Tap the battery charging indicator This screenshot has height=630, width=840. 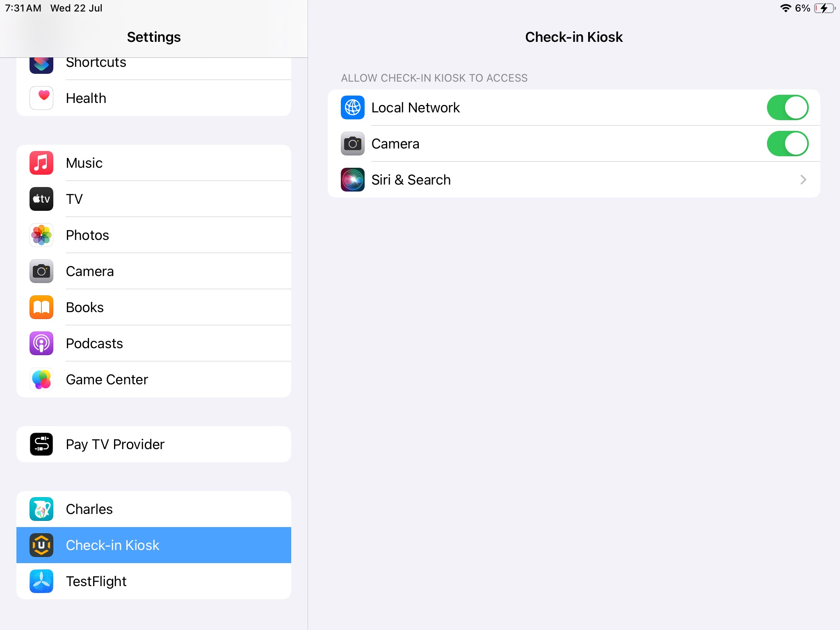825,8
